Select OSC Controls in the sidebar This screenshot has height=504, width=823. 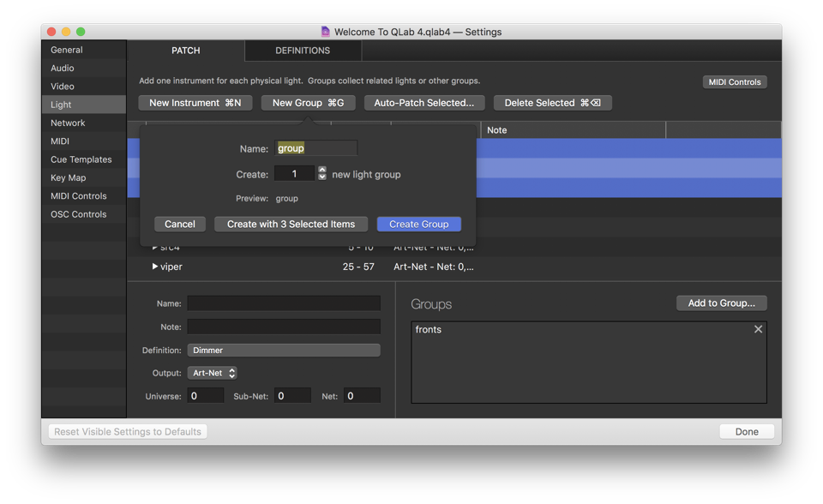tap(79, 214)
